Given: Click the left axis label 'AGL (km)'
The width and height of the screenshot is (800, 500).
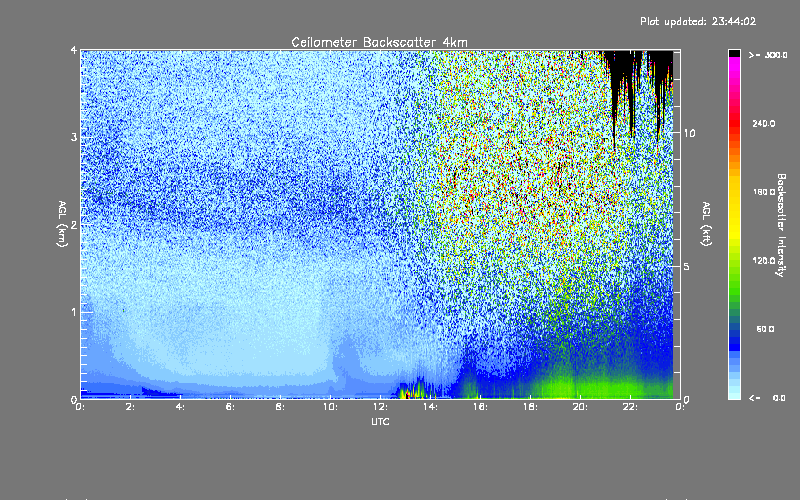Looking at the screenshot, I should coord(62,224).
